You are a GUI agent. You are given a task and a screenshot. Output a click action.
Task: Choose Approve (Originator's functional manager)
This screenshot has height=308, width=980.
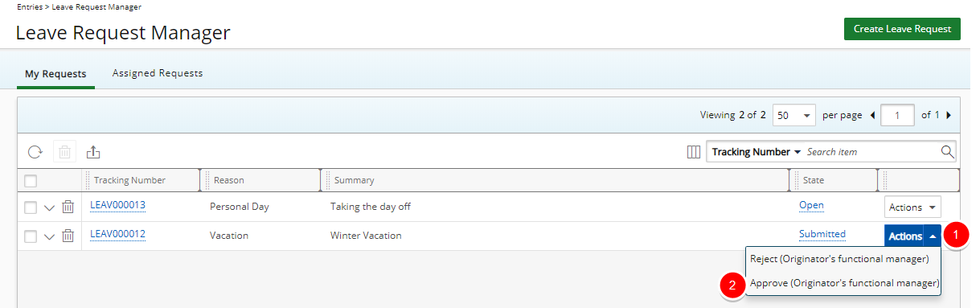[x=843, y=283]
